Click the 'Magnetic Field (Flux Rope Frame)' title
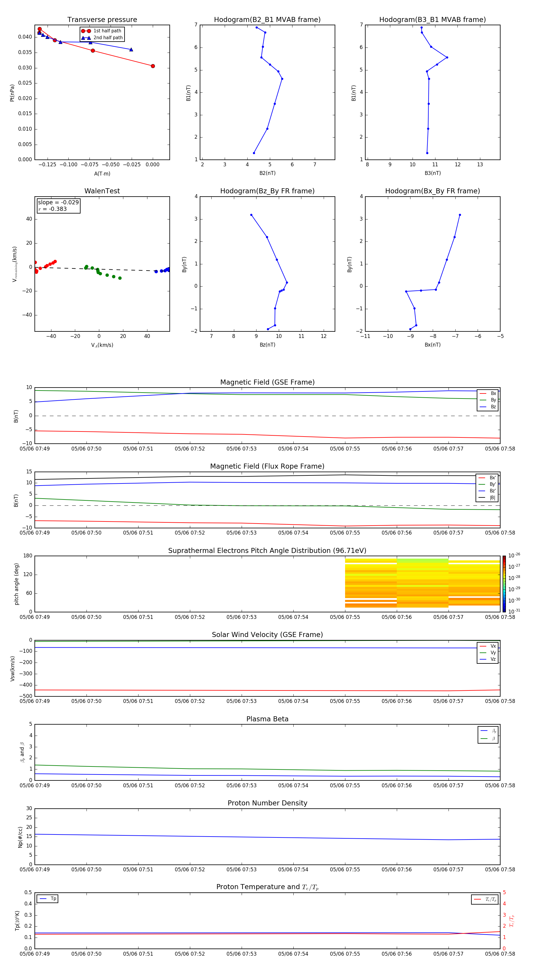Image resolution: width=535 pixels, height=980 pixels. point(267,467)
